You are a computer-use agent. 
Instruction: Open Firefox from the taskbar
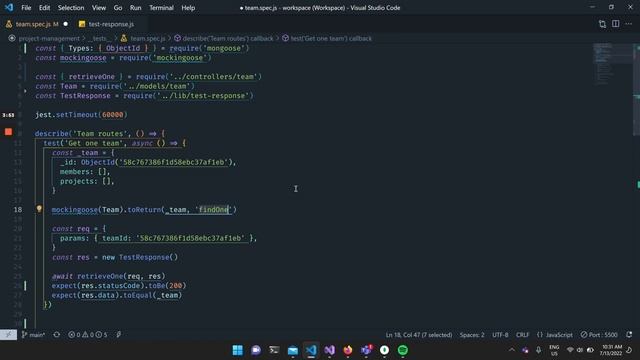(x=348, y=350)
